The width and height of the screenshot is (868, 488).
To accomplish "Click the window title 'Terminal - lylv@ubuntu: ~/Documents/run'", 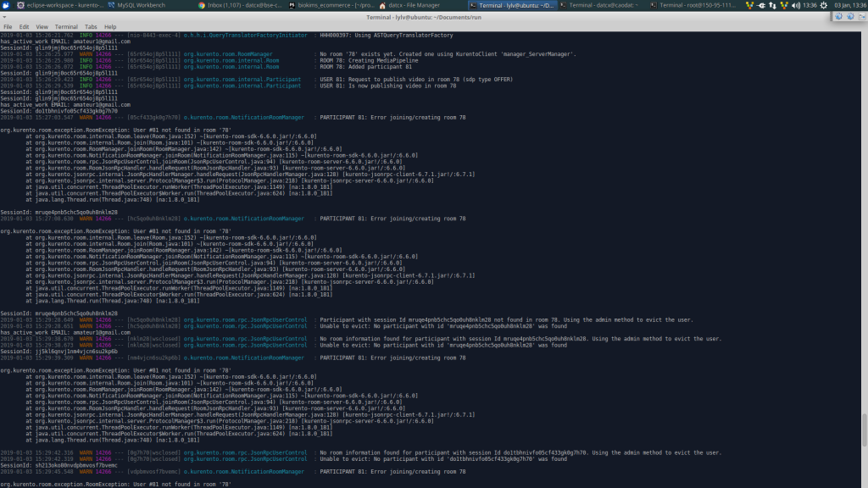I will [x=424, y=17].
